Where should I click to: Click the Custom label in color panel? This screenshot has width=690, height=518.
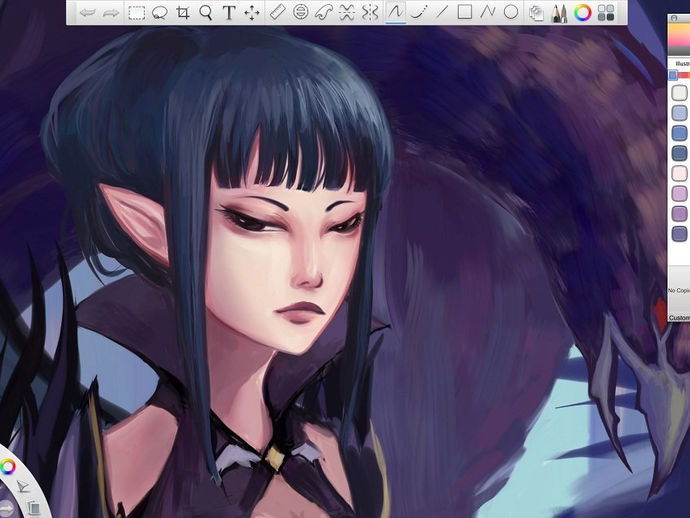pyautogui.click(x=679, y=318)
